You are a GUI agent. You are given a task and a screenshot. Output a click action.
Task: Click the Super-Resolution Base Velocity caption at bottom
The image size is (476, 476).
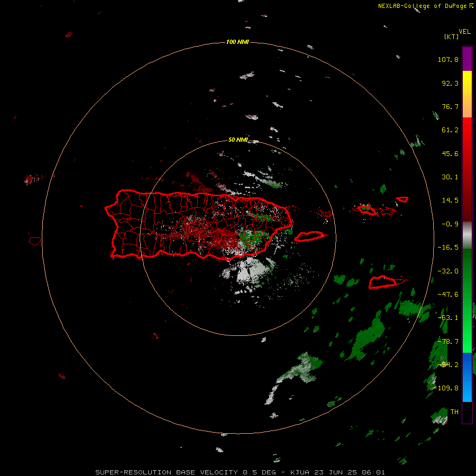point(240,472)
